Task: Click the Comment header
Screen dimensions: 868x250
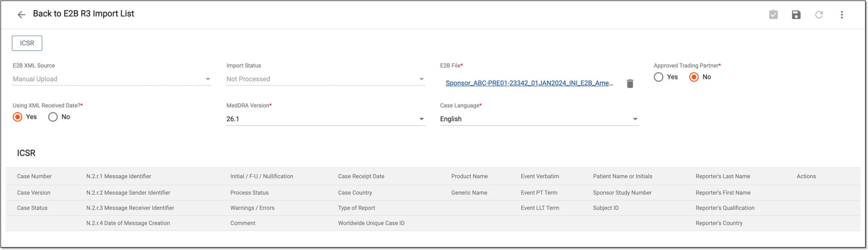Action: coord(243,223)
